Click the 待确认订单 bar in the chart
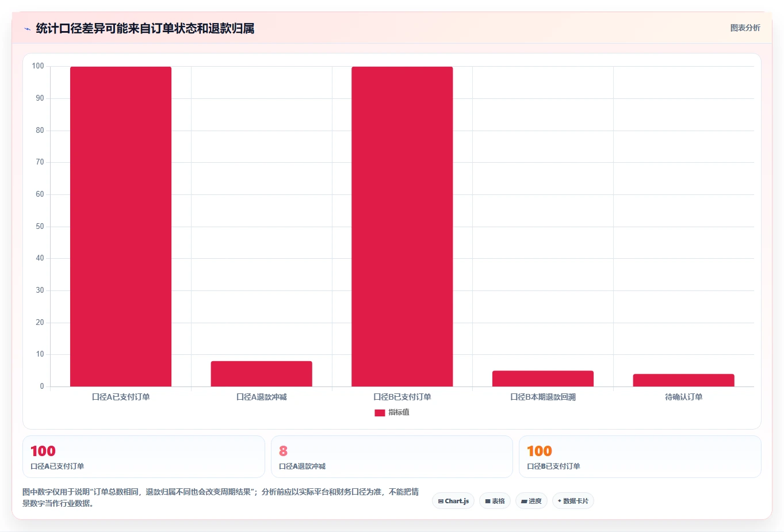 point(683,380)
